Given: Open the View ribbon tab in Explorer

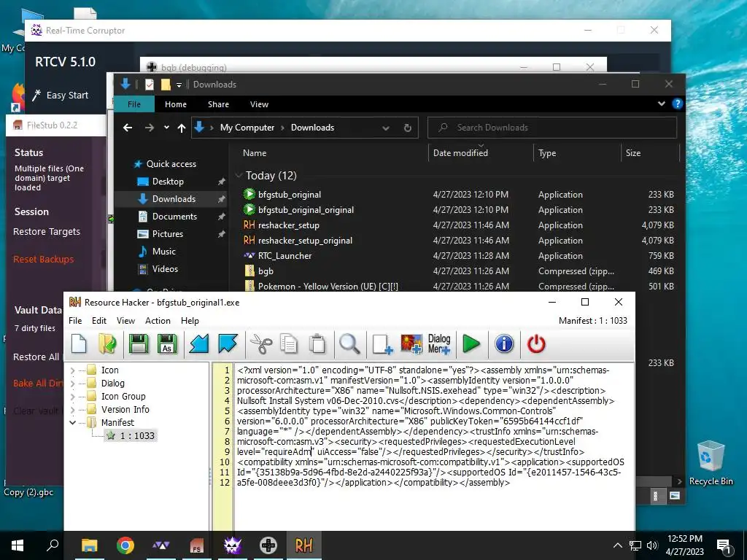Looking at the screenshot, I should [x=259, y=104].
